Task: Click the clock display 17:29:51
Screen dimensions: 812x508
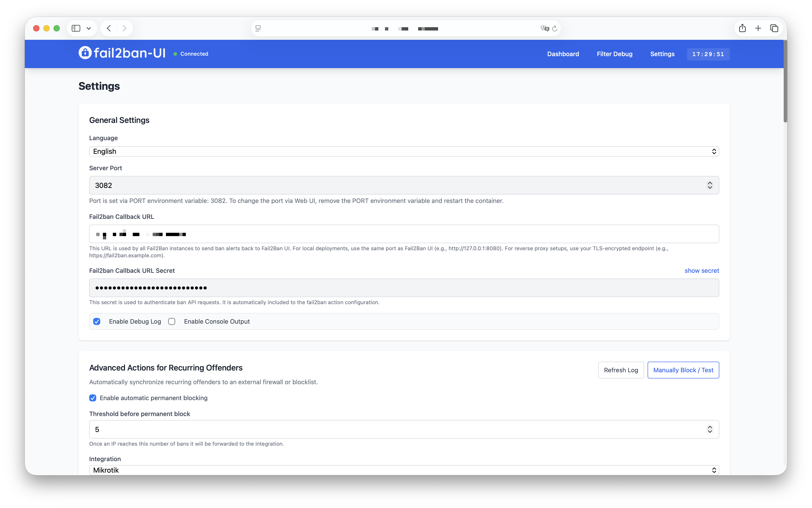Action: point(708,54)
